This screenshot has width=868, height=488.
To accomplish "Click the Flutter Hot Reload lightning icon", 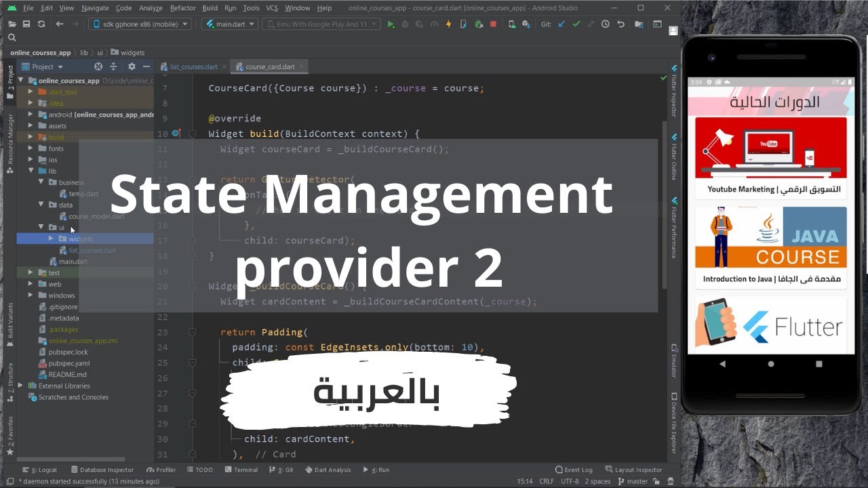I will pyautogui.click(x=448, y=24).
